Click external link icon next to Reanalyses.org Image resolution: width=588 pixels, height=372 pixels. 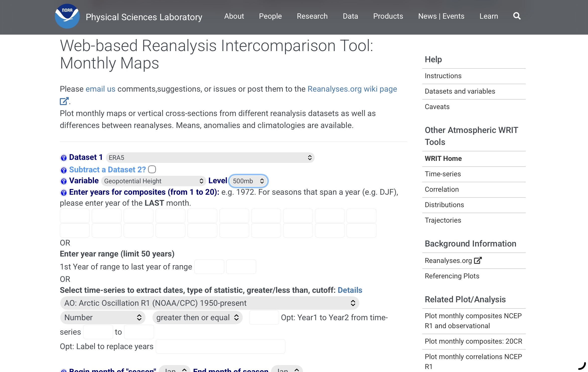pyautogui.click(x=478, y=260)
